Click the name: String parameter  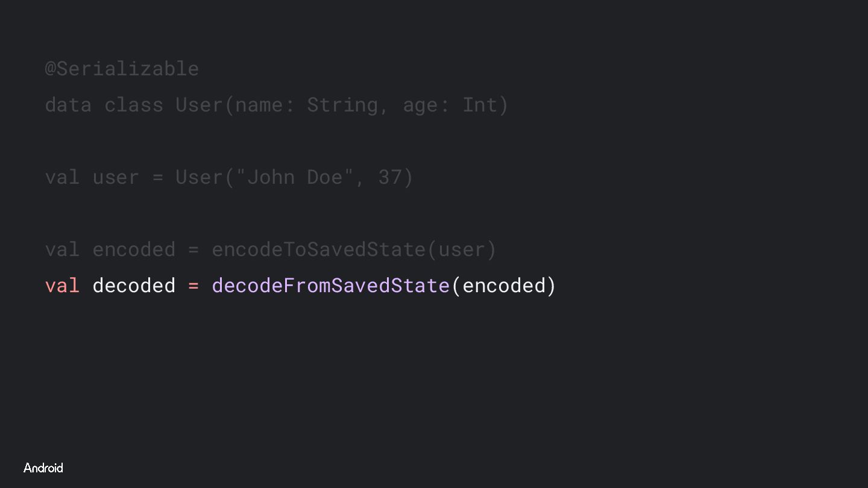(x=307, y=105)
